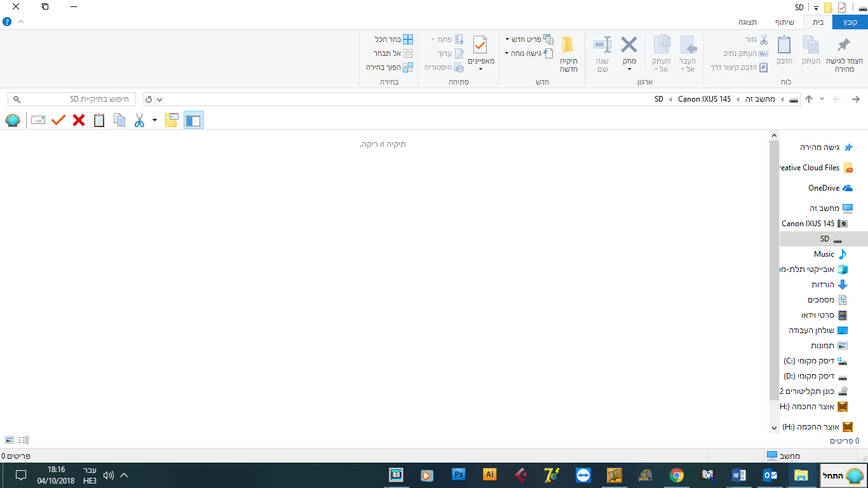Click the Delete (מחק) X icon in ribbon
868x488 pixels.
pos(629,44)
